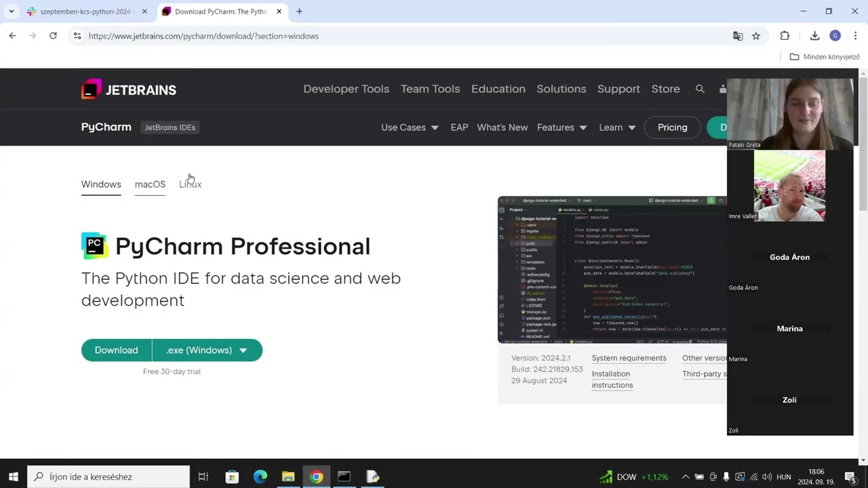Open Microsoft Store from the taskbar
Viewport: 868px width, 488px height.
[232, 476]
